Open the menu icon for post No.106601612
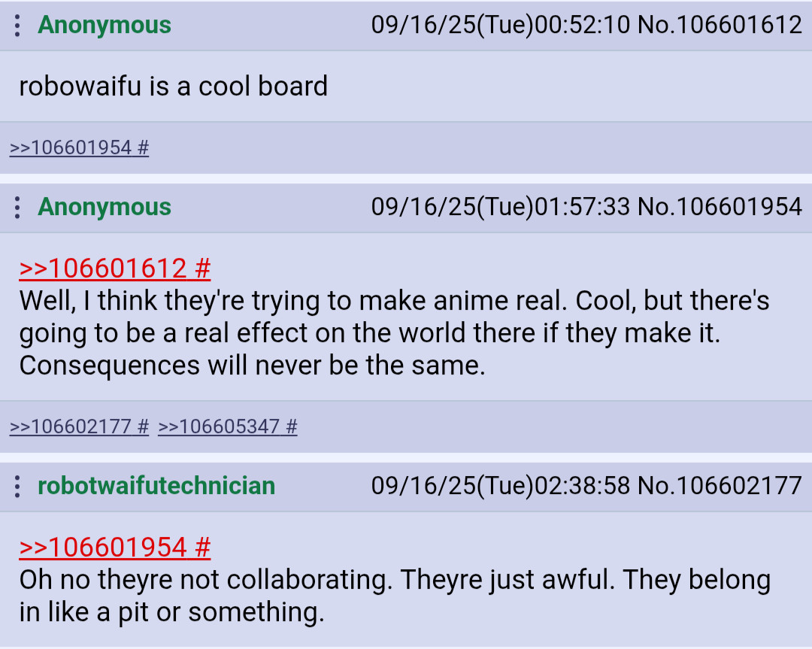The width and height of the screenshot is (812, 649). click(17, 26)
